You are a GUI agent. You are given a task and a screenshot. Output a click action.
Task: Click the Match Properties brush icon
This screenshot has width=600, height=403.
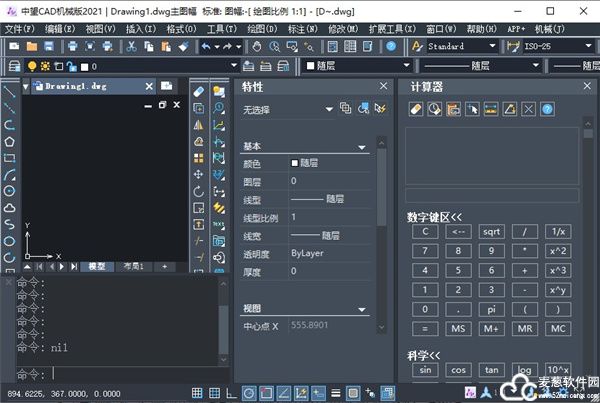point(184,47)
